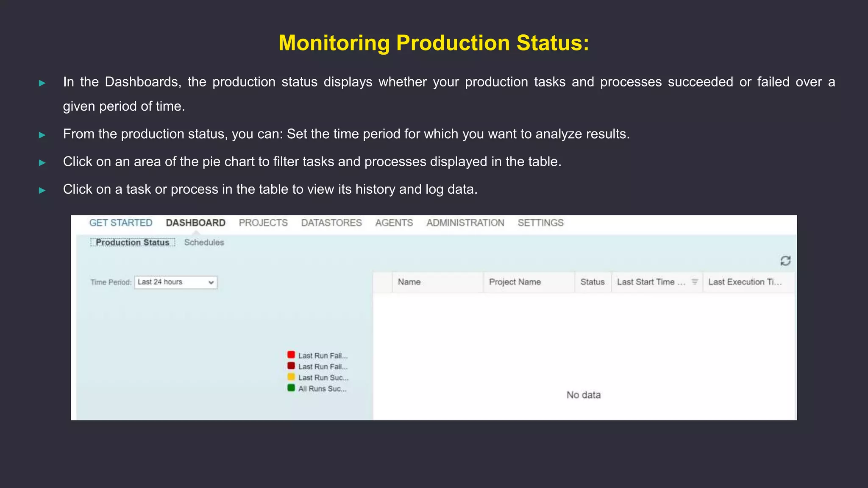This screenshot has height=488, width=868.
Task: Select the Production Status sub-tab
Action: (x=133, y=243)
